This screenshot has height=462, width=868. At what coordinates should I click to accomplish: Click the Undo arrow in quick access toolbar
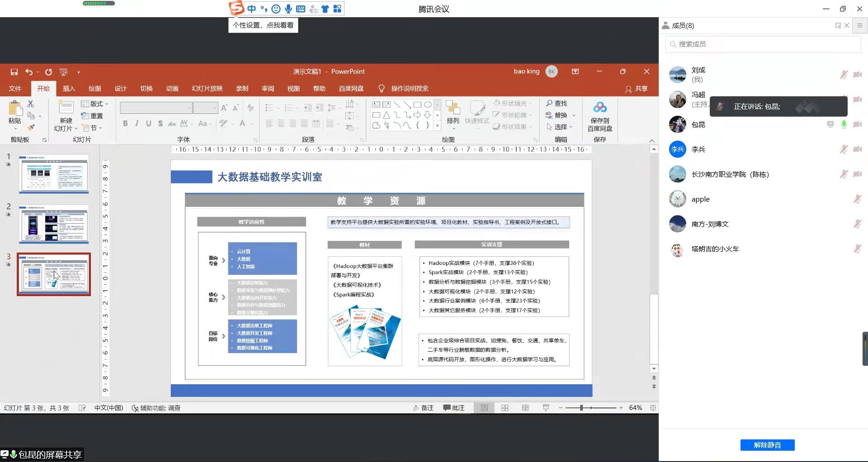click(29, 72)
